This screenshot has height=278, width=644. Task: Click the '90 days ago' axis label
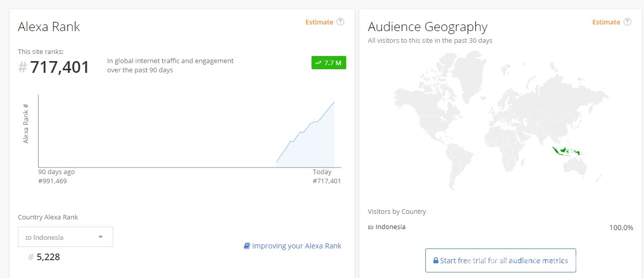click(57, 172)
